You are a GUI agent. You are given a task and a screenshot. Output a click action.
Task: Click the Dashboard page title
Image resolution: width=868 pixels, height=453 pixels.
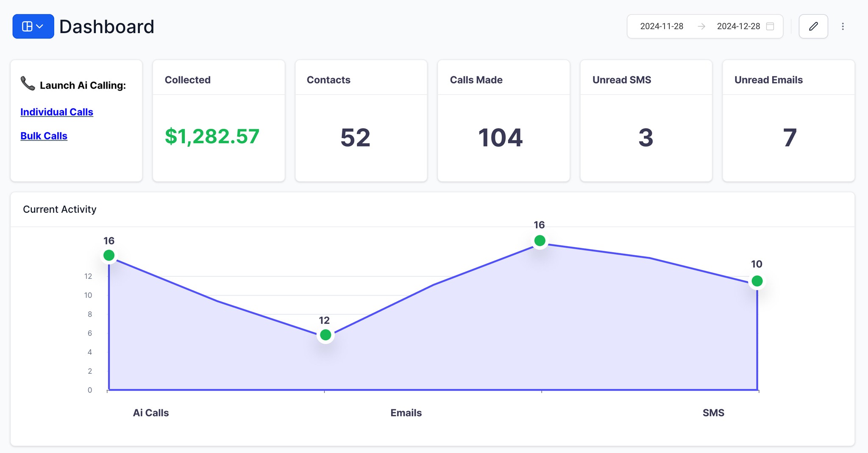[107, 27]
